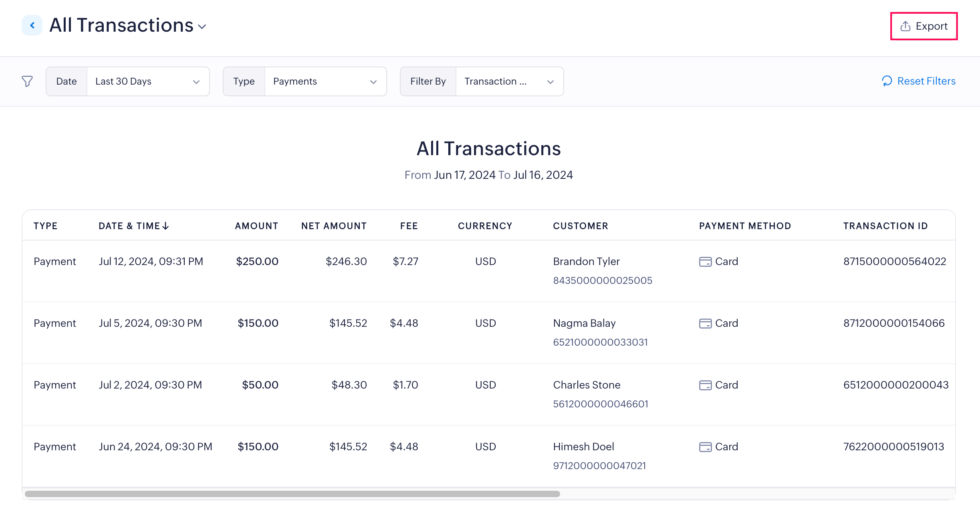Click the Export upload icon
Image resolution: width=980 pixels, height=506 pixels.
click(x=905, y=26)
